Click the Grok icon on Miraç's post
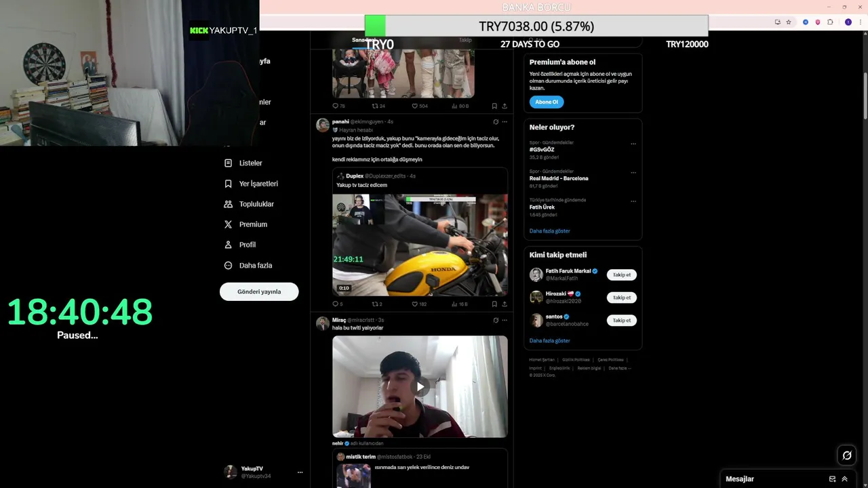Screen dimensions: 868x488 pyautogui.click(x=496, y=320)
